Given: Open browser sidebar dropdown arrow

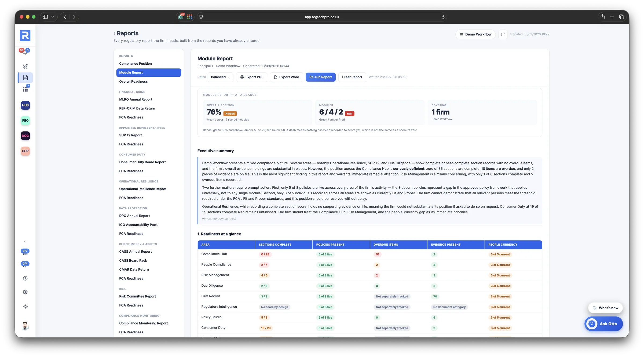Looking at the screenshot, I should pos(53,17).
